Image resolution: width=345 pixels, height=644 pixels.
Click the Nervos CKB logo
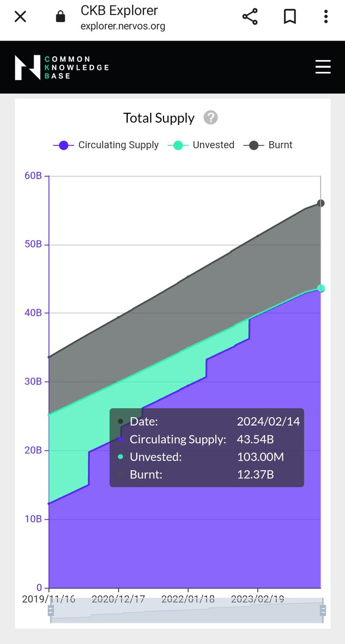[x=62, y=67]
